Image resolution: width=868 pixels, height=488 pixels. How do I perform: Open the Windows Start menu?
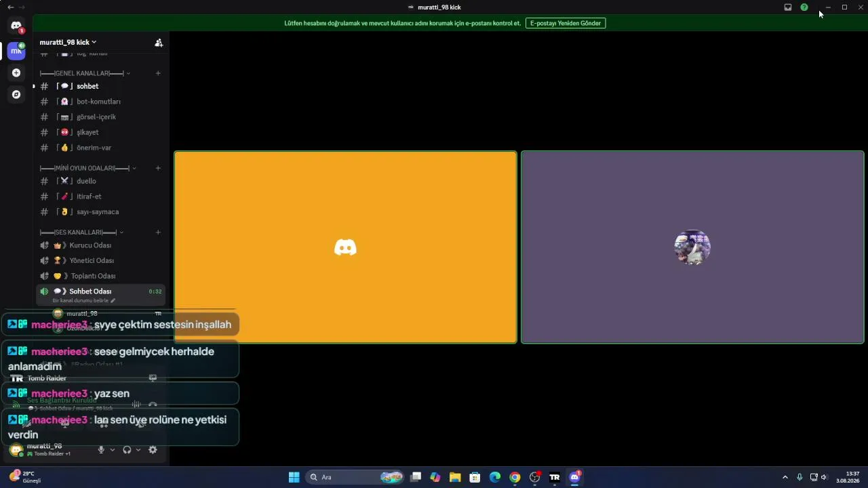click(294, 477)
